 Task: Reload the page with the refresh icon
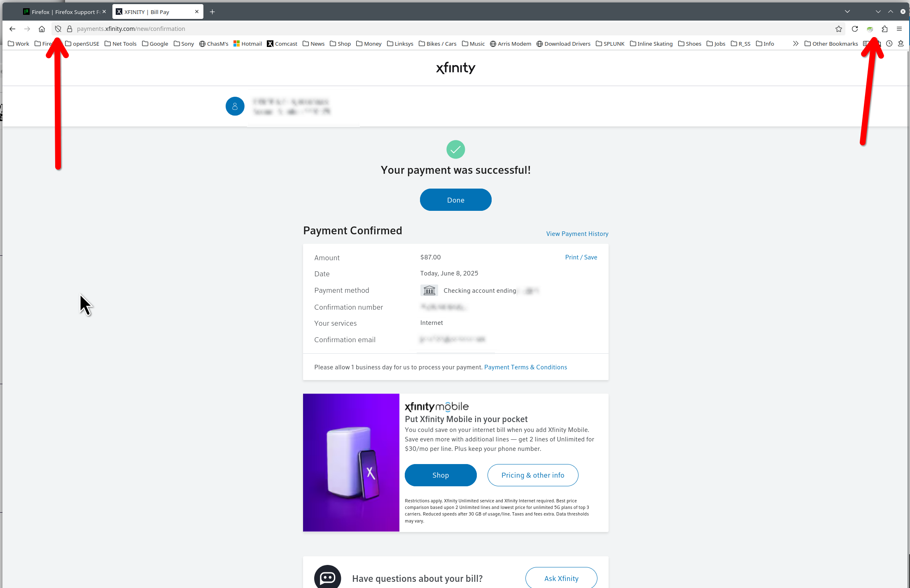click(x=855, y=29)
